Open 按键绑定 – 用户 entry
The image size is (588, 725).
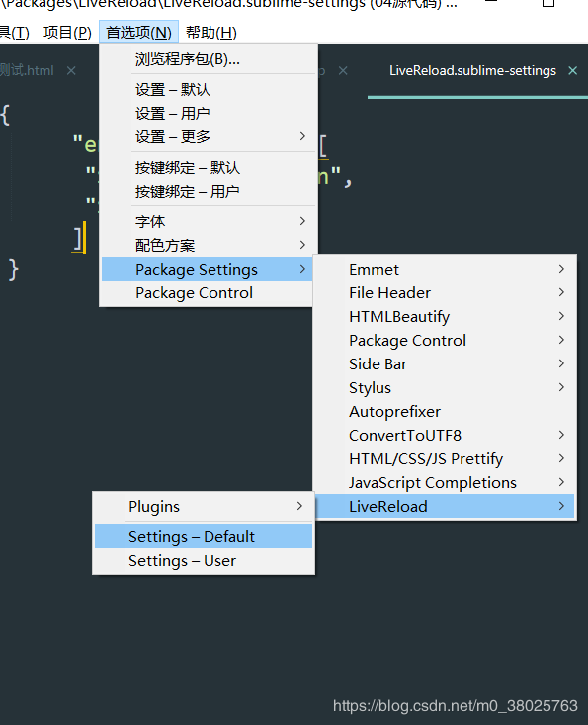click(x=209, y=191)
